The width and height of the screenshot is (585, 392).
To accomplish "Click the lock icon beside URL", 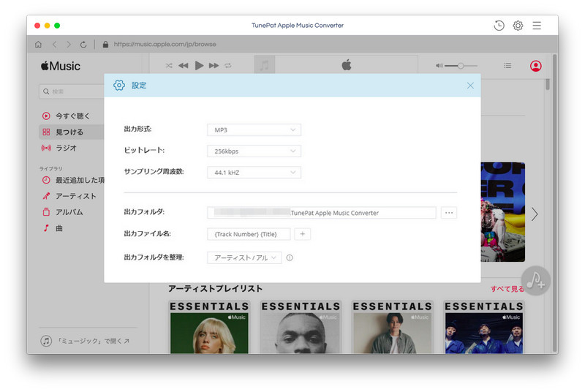I will pyautogui.click(x=105, y=45).
